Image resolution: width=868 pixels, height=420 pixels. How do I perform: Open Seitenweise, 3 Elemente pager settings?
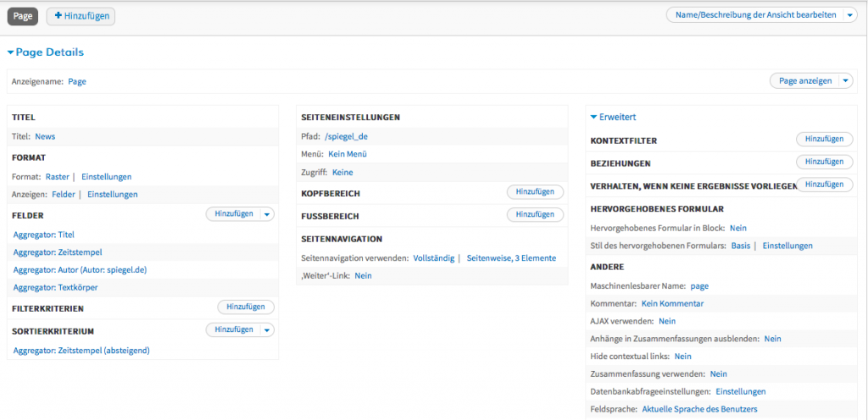point(511,257)
